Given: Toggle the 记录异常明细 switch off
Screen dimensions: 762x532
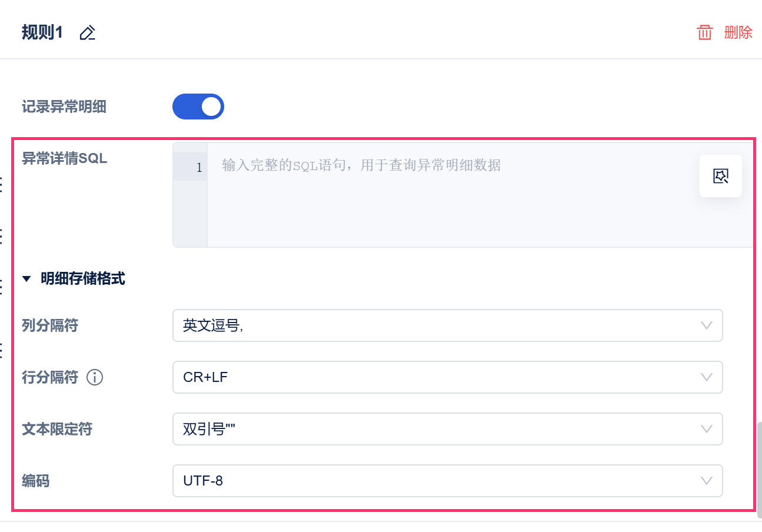Looking at the screenshot, I should tap(198, 107).
